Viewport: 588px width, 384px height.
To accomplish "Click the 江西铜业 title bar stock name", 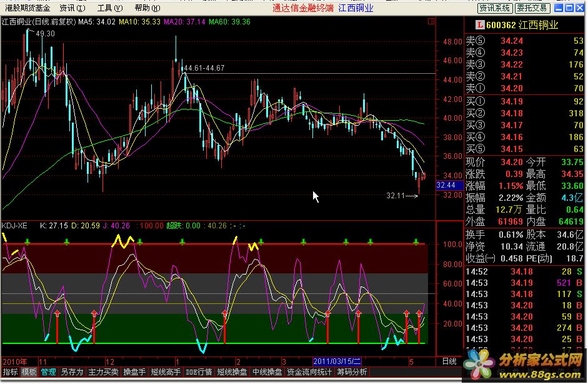I will point(356,8).
